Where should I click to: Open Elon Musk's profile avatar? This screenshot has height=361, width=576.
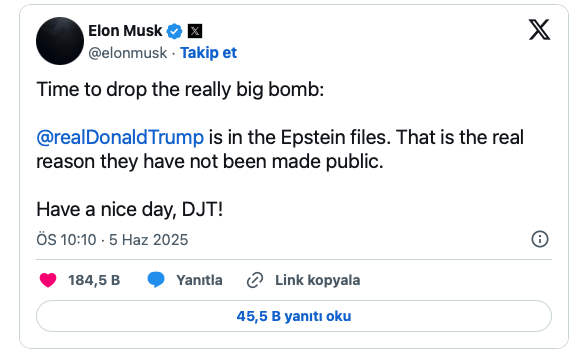[60, 41]
